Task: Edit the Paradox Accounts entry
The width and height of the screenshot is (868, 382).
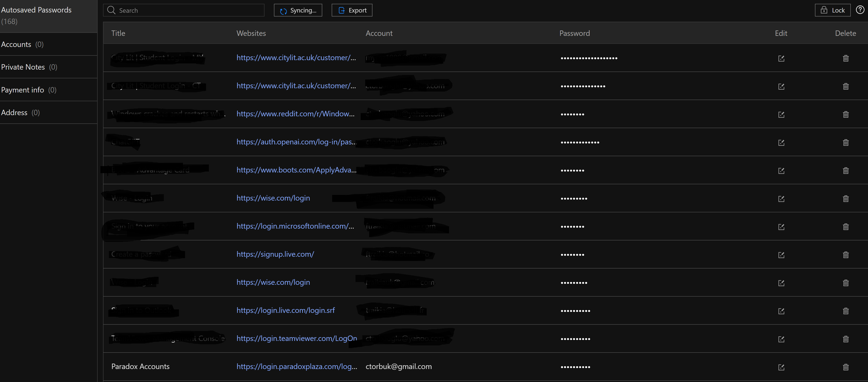Action: 781,367
